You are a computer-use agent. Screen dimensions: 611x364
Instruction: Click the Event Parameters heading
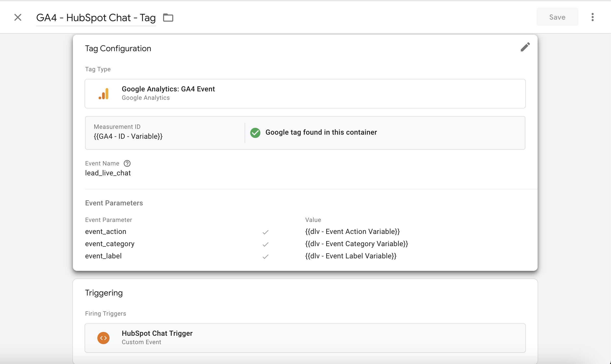coord(114,203)
